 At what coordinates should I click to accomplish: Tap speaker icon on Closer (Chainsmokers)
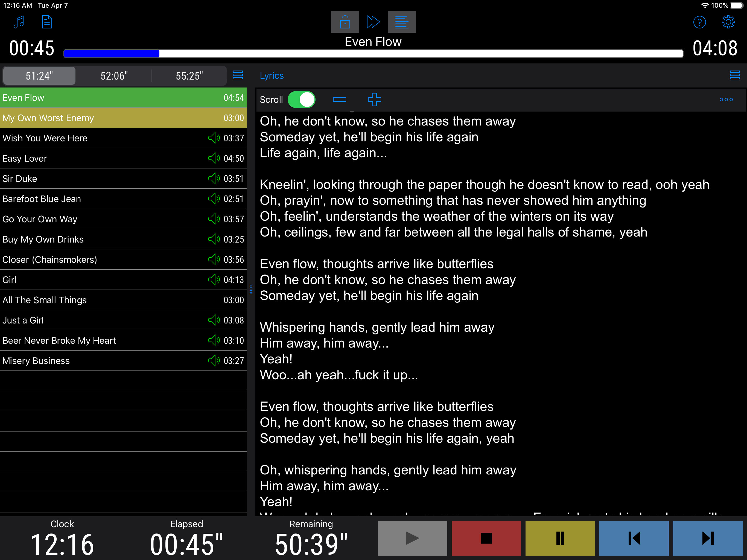click(214, 259)
